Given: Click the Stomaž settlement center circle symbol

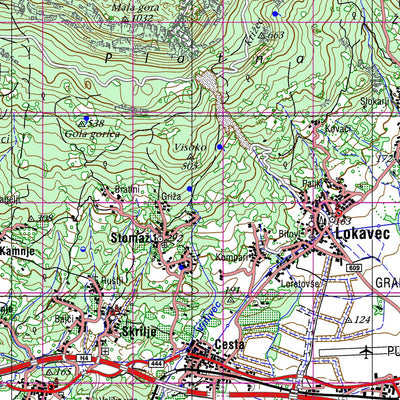Looking at the screenshot, I should point(160,239).
